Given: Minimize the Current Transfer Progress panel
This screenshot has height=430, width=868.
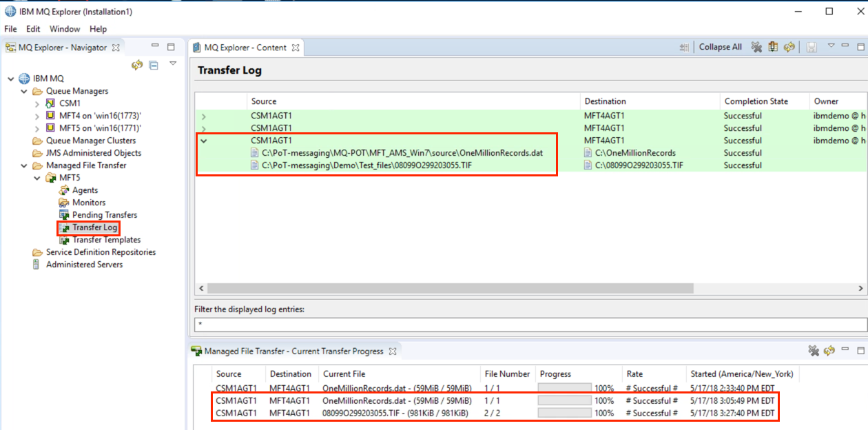Looking at the screenshot, I should 845,350.
